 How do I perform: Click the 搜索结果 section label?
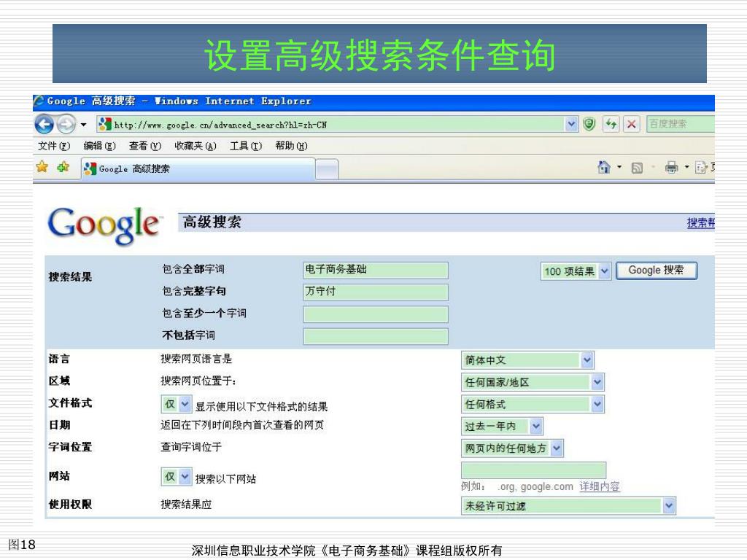click(x=70, y=276)
